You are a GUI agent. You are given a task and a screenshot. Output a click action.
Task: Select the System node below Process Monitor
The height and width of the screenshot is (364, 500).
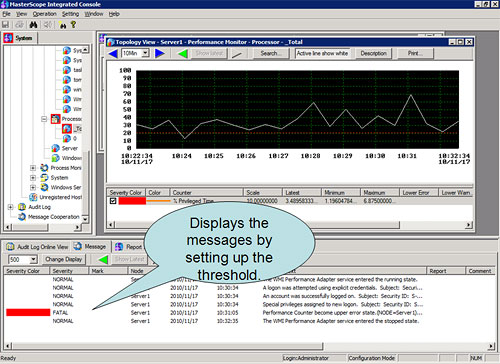(x=59, y=178)
